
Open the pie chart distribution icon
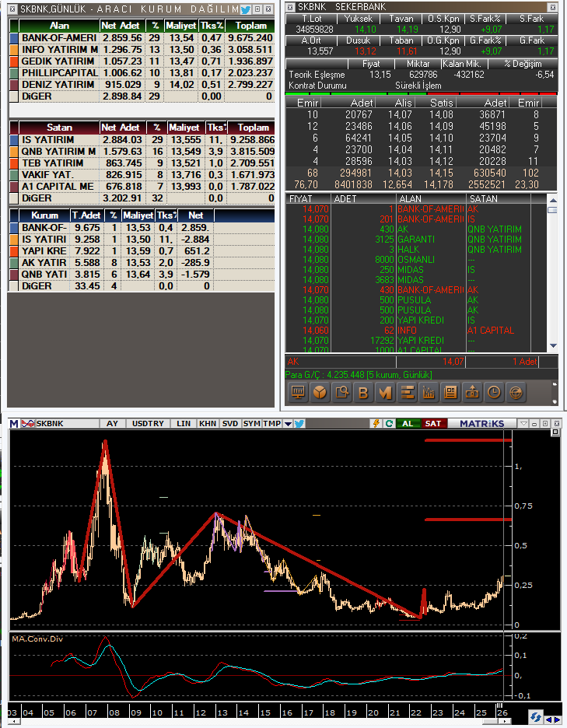(x=320, y=393)
